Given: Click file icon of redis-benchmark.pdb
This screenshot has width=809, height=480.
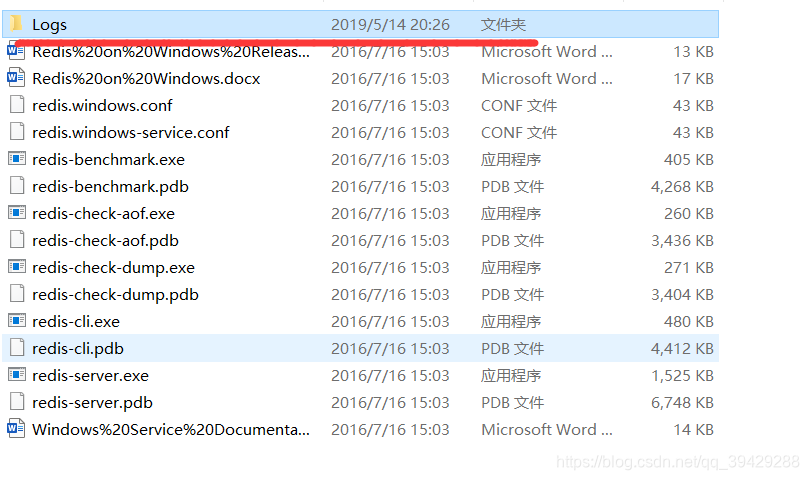Looking at the screenshot, I should pos(17,186).
